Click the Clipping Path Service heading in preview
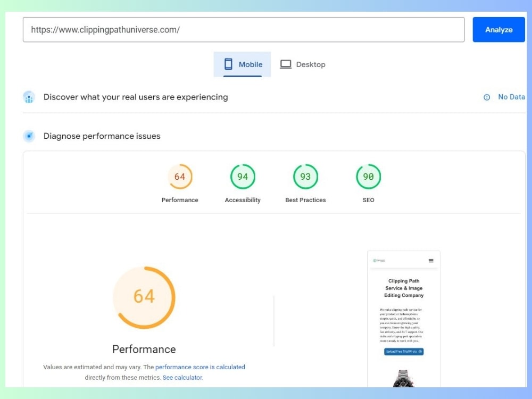 coord(404,288)
